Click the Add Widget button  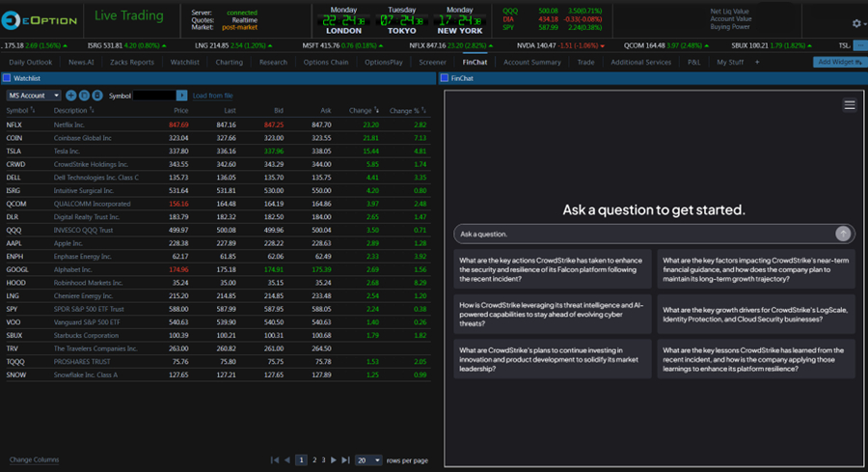[840, 62]
